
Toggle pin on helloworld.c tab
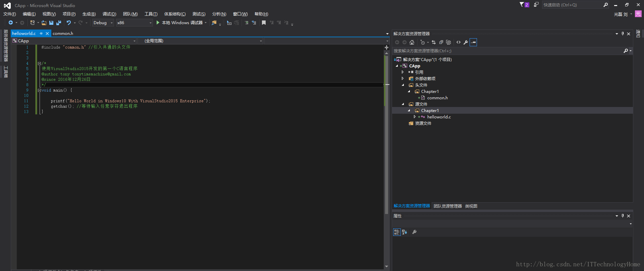tap(41, 34)
